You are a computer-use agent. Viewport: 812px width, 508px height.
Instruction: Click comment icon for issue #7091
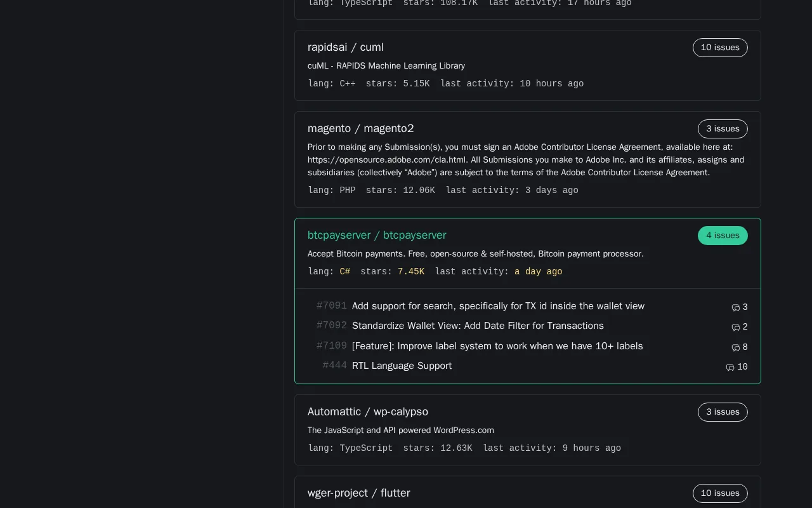736,307
